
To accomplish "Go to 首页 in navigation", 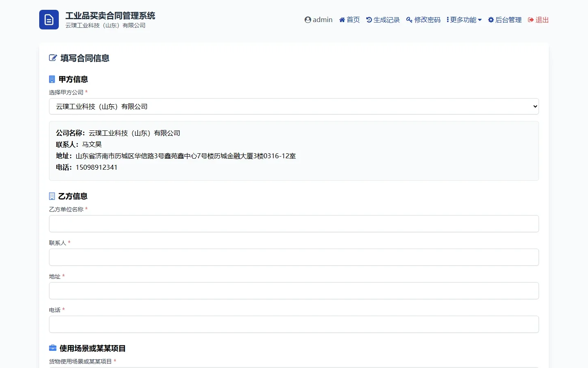I will [x=350, y=20].
